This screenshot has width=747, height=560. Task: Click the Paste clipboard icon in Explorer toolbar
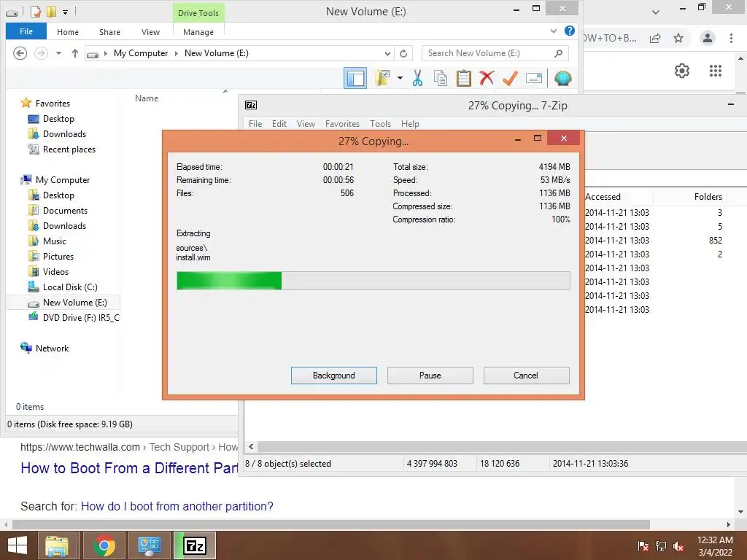463,78
